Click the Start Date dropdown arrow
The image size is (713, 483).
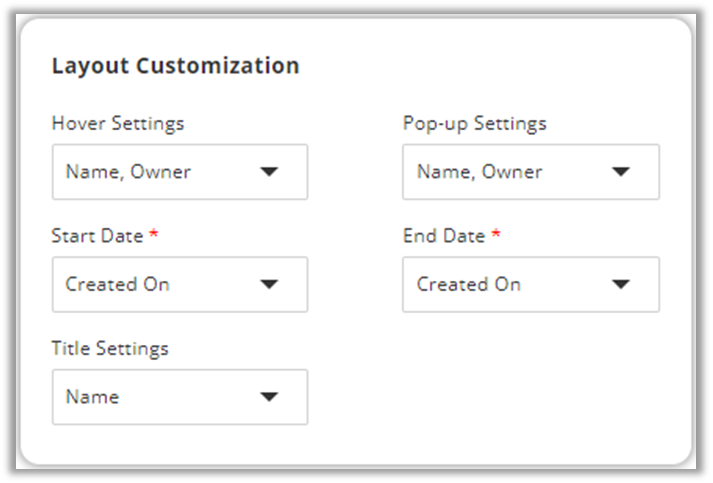click(x=268, y=285)
